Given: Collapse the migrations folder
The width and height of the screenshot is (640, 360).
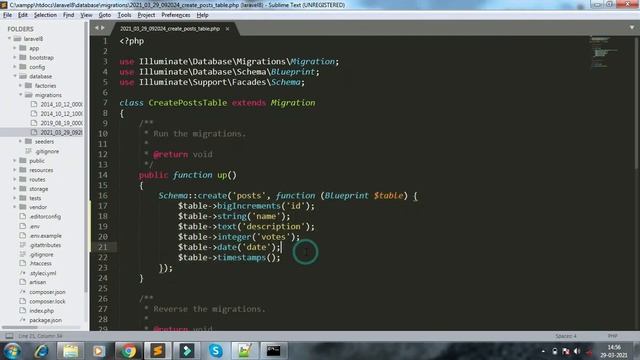Looking at the screenshot, I should click(21, 95).
